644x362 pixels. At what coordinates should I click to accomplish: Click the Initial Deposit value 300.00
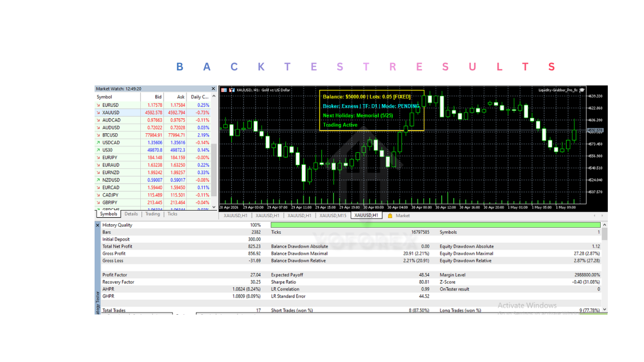254,239
